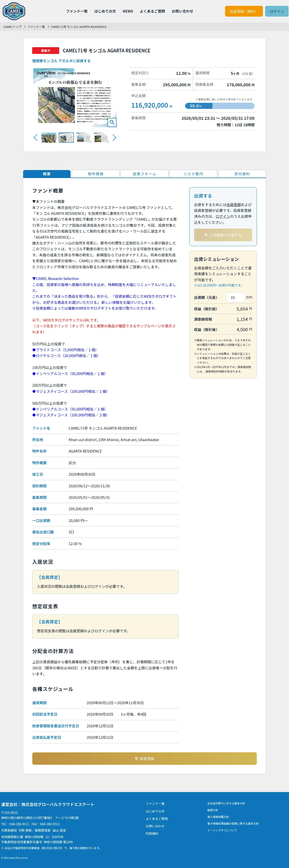This screenshot has height=868, width=289.
Task: Open 反社会的勢力に対する基本方針 in the footer
Action: pos(226,803)
